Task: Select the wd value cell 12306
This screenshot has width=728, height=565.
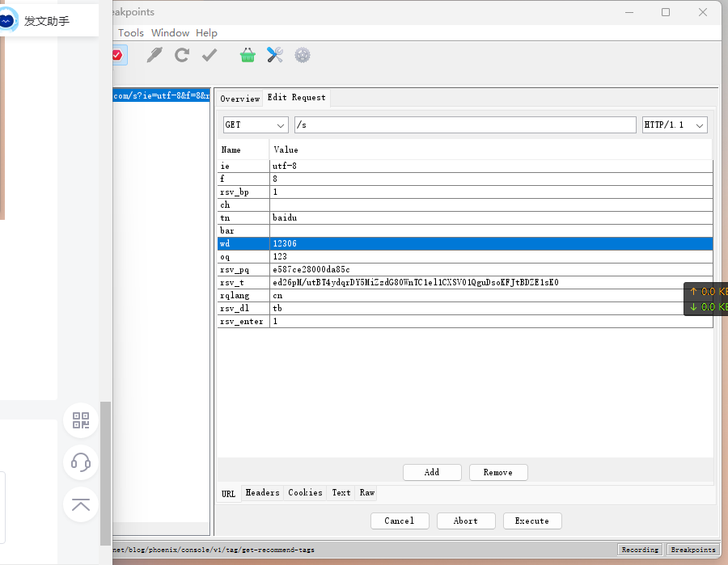Action: [x=491, y=243]
